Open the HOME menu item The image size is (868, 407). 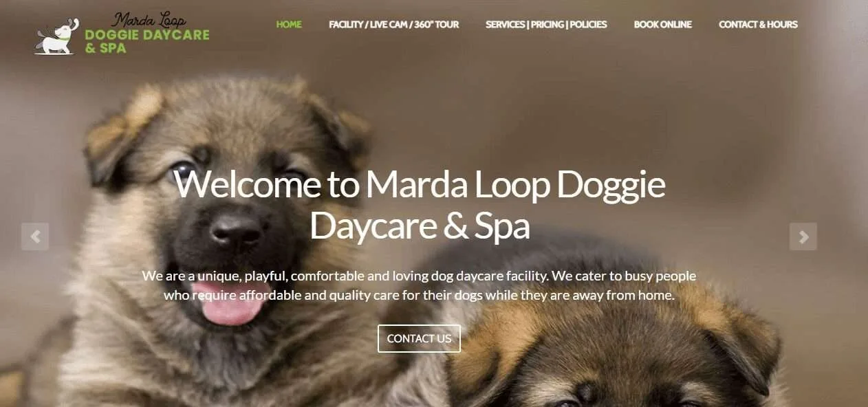pyautogui.click(x=289, y=24)
